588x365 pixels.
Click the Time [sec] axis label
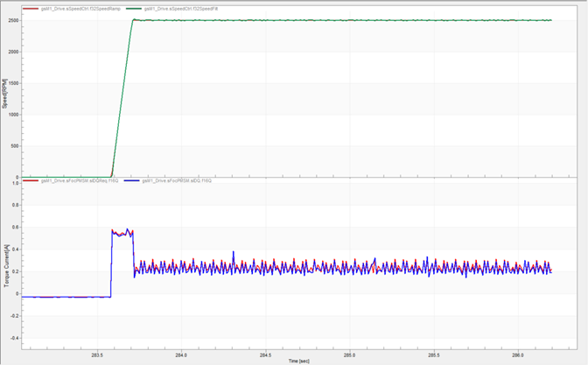click(299, 361)
